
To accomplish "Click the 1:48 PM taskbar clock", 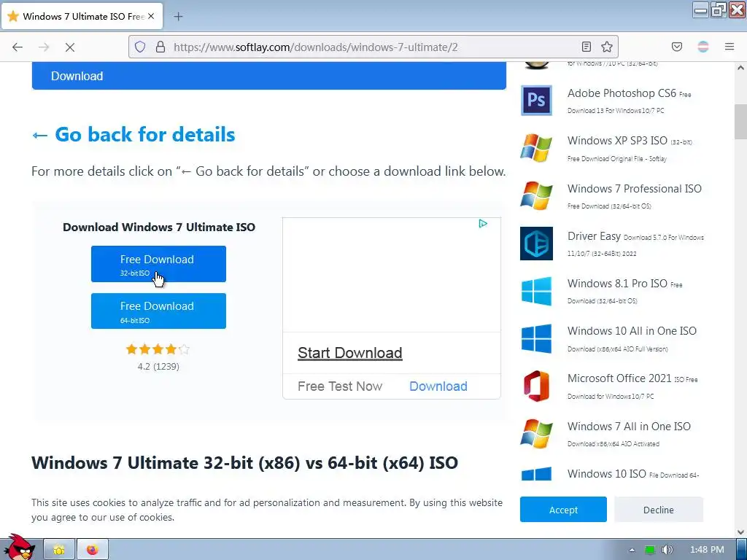I will pyautogui.click(x=707, y=550).
